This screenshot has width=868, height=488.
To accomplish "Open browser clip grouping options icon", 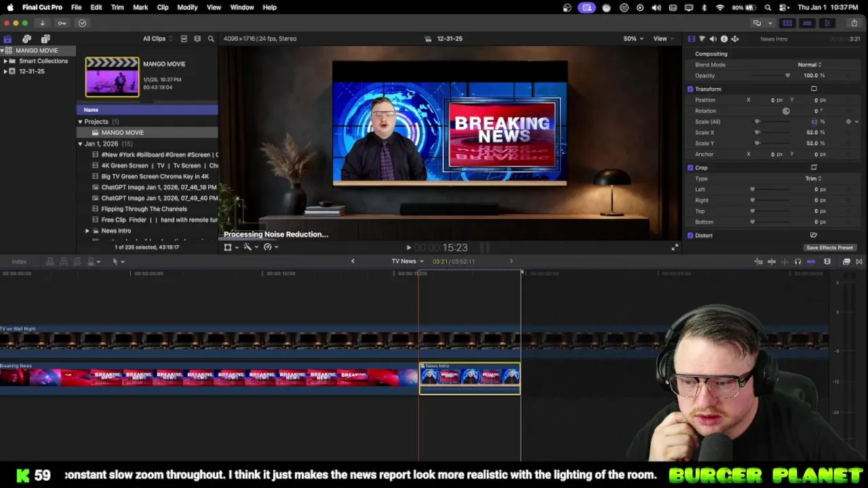I will coord(197,39).
